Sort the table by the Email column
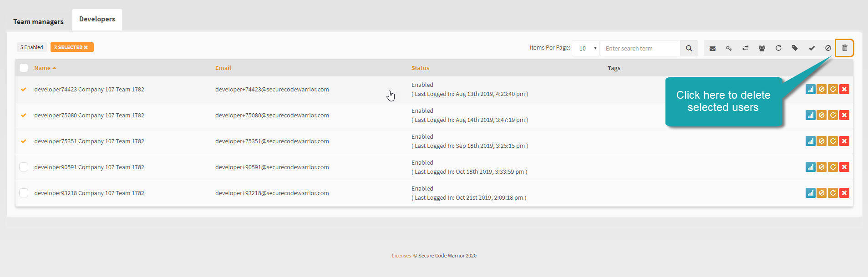The height and width of the screenshot is (277, 868). [x=223, y=68]
